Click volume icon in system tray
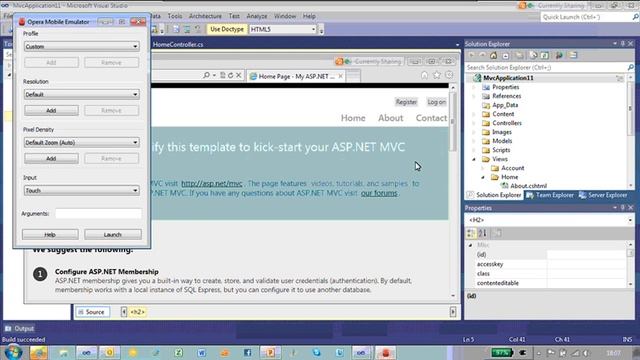 pos(586,353)
